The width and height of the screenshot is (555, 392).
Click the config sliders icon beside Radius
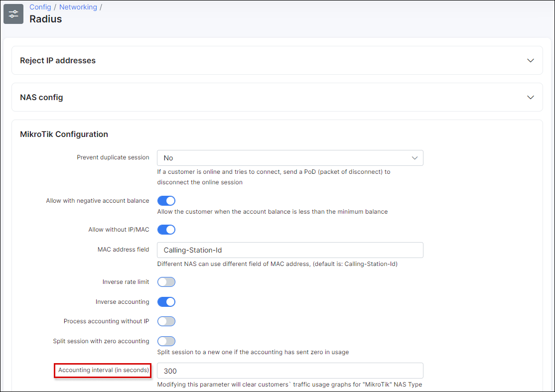point(13,14)
